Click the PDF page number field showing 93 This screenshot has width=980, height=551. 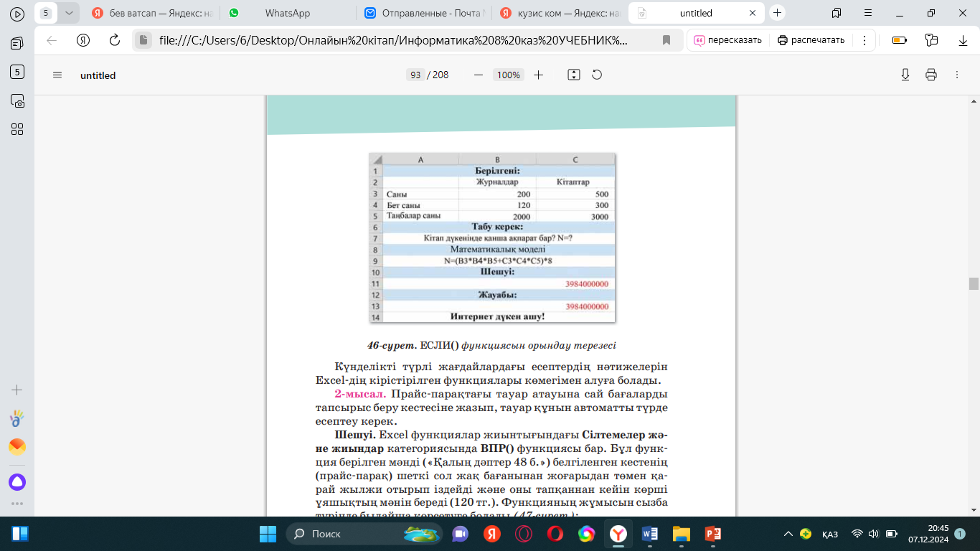(x=415, y=75)
